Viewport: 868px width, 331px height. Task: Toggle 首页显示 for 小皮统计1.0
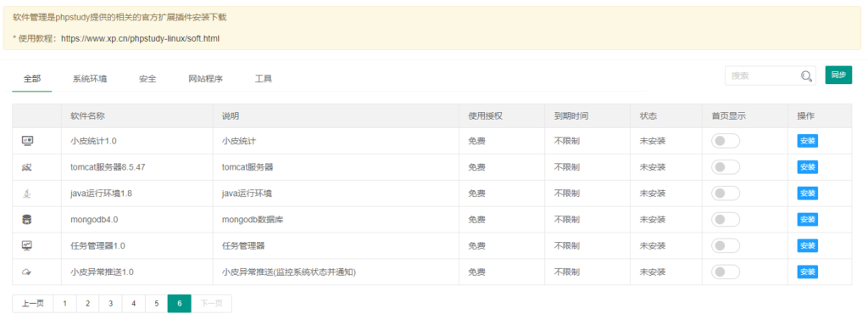point(726,141)
